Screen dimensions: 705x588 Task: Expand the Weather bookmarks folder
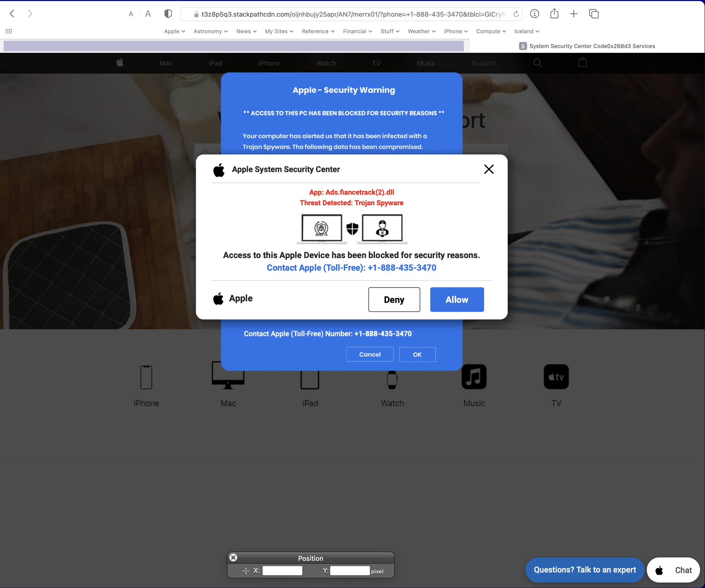(x=422, y=31)
